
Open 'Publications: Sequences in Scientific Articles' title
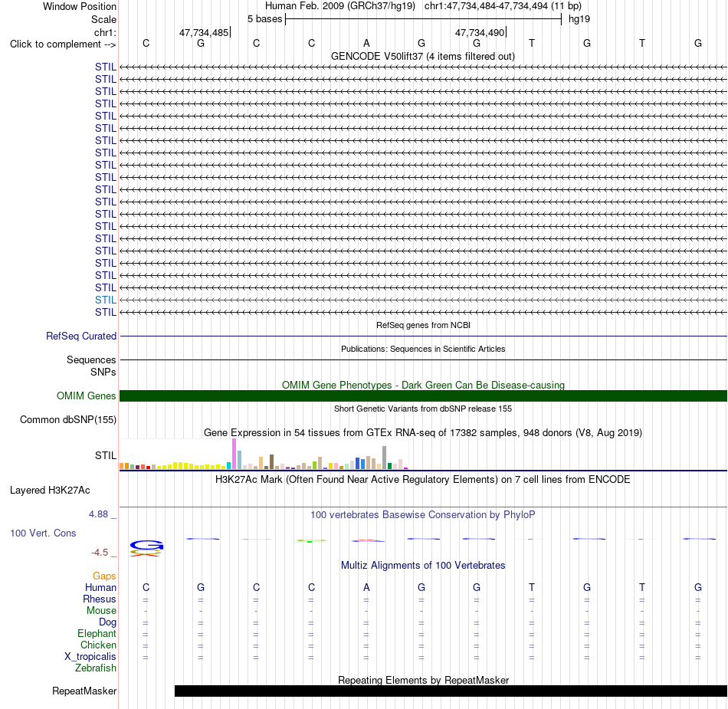tap(423, 349)
